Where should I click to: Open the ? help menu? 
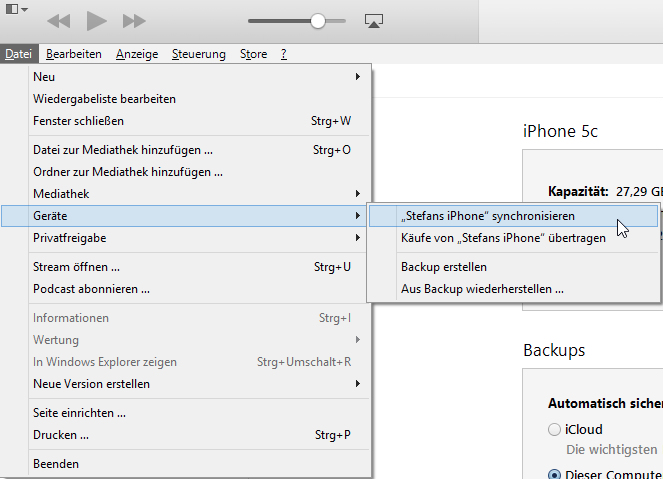click(284, 54)
